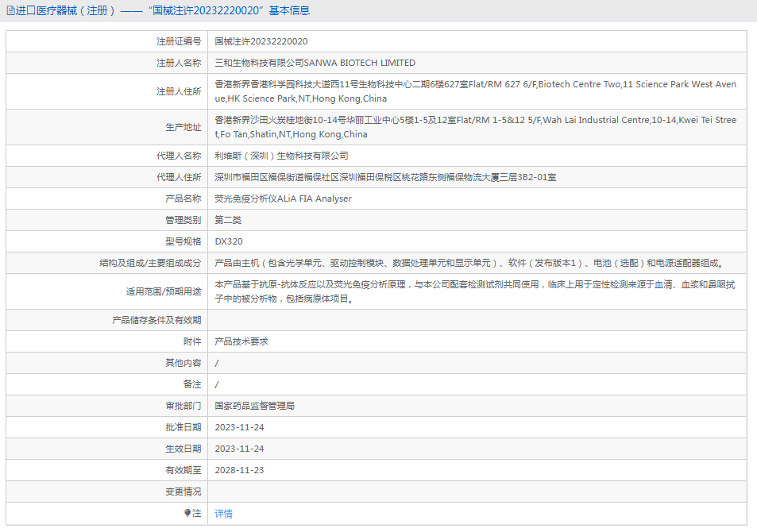Viewport: 757px width, 532px height.
Task: Open the 详情 details link
Action: click(223, 513)
